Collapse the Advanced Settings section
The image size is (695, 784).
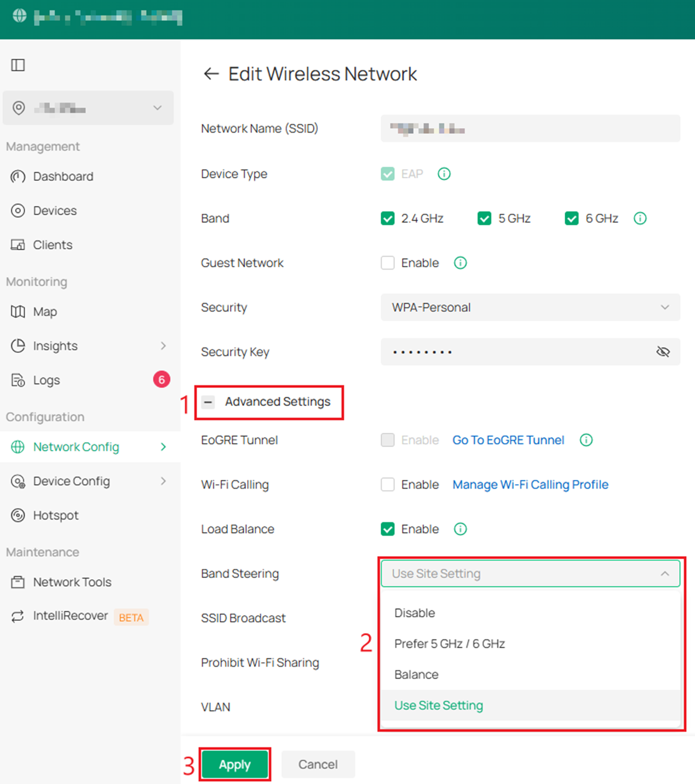[x=208, y=402]
